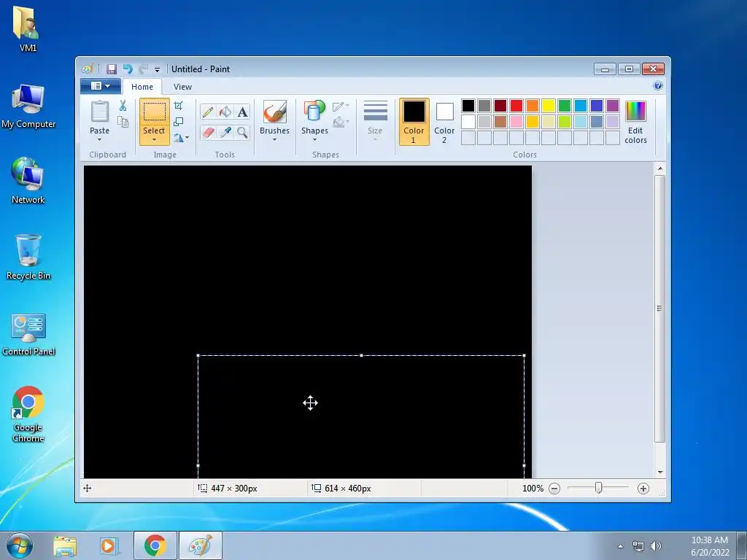The height and width of the screenshot is (560, 747).
Task: Pick the red color swatch
Action: pyautogui.click(x=516, y=105)
